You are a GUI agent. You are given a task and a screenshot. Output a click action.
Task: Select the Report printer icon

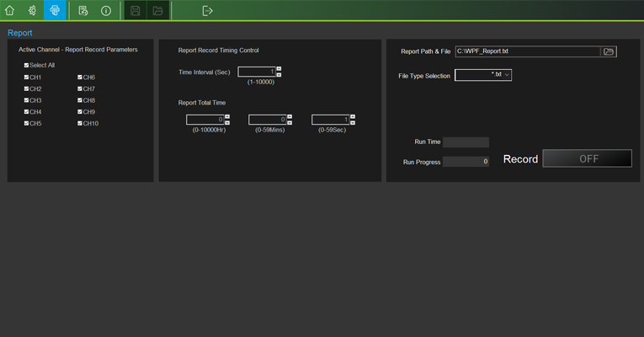[x=55, y=10]
